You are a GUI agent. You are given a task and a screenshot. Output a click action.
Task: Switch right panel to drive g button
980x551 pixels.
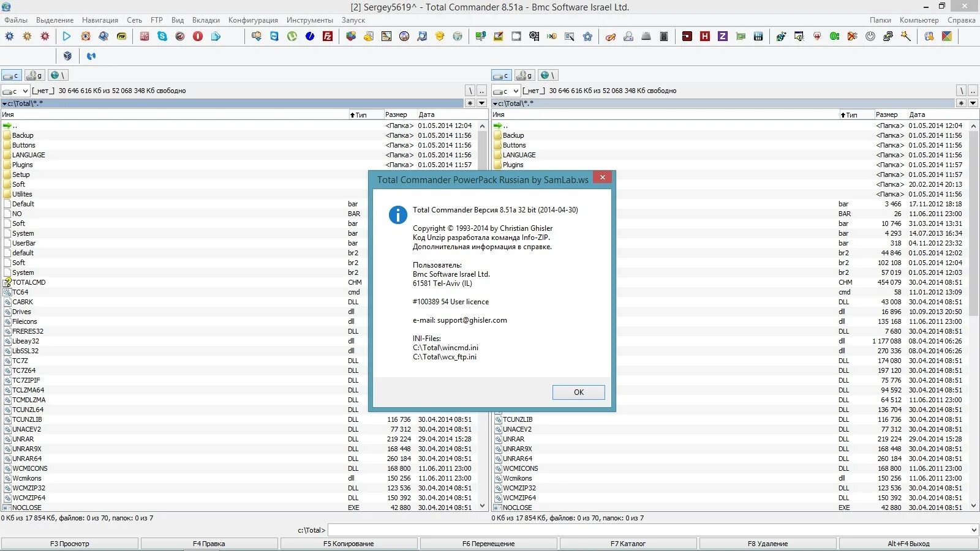point(525,75)
